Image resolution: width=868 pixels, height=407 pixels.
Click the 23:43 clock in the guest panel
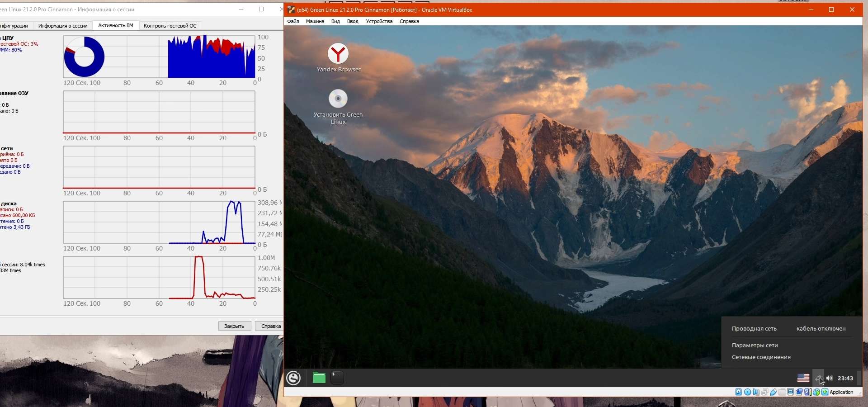click(845, 378)
